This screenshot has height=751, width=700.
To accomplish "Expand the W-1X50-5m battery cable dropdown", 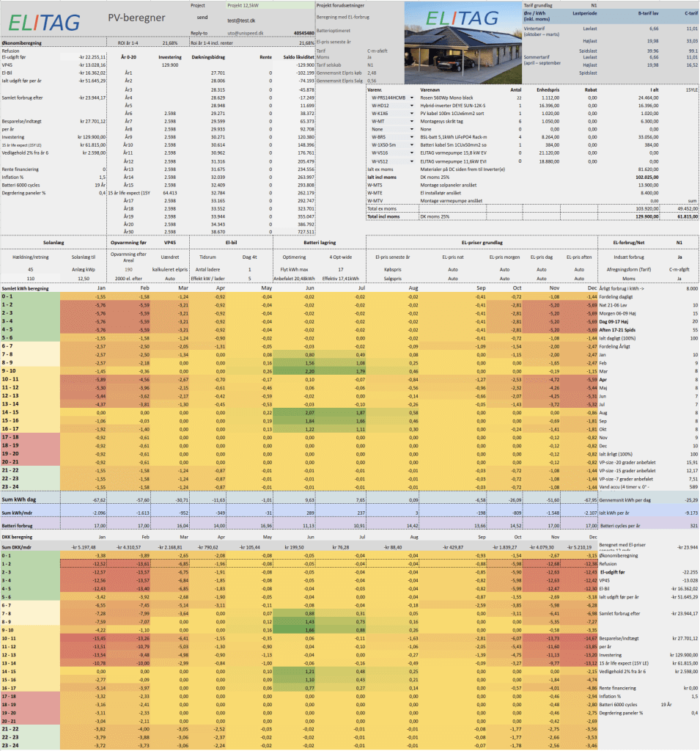I will click(x=412, y=144).
